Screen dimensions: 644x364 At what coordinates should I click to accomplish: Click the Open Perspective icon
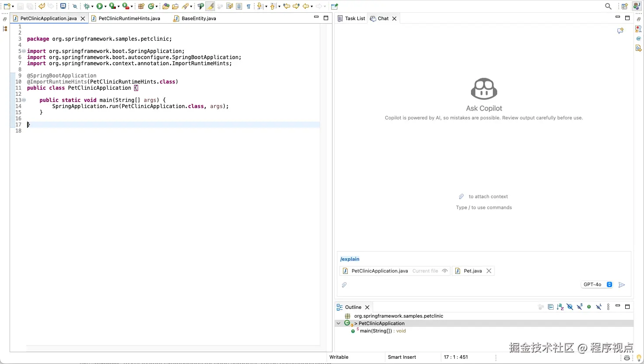[x=625, y=6]
